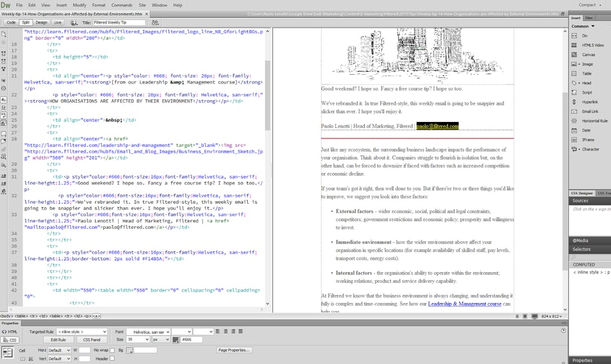Click the Edit Rule button
Screen dimensions: 611x364
(x=58, y=340)
